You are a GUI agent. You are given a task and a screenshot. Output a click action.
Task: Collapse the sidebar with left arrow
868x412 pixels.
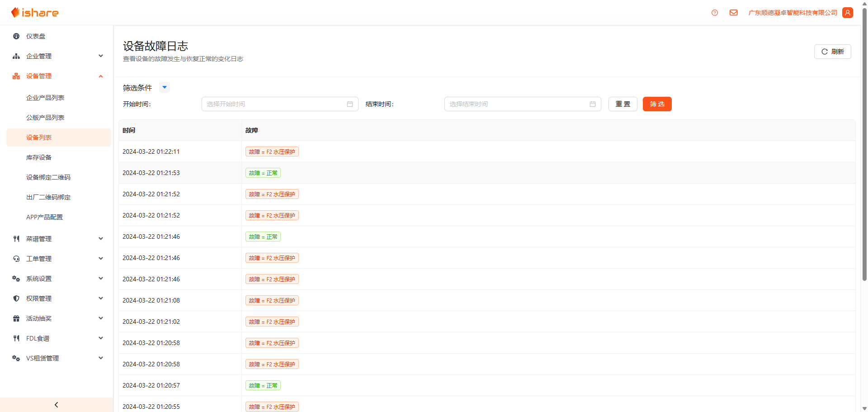pos(56,405)
